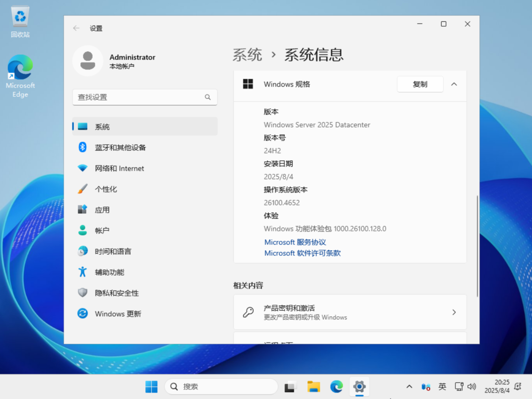
Task: Click the Windows 功能体验包 1000.26100.128.0 text
Action: click(x=325, y=229)
